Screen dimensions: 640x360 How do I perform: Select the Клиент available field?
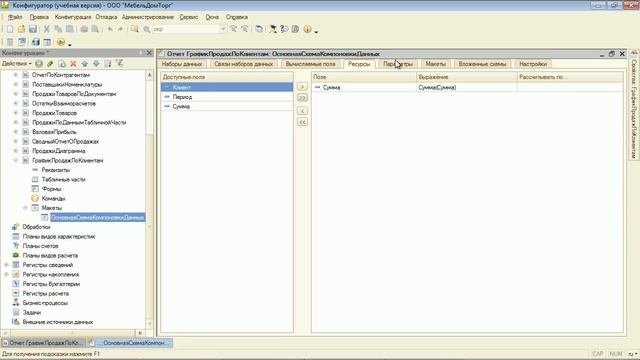(x=227, y=87)
